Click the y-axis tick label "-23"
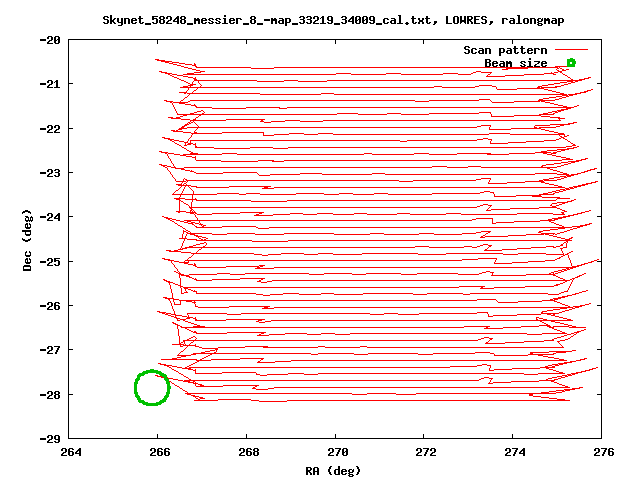Viewport: 640px width, 480px height. click(50, 173)
